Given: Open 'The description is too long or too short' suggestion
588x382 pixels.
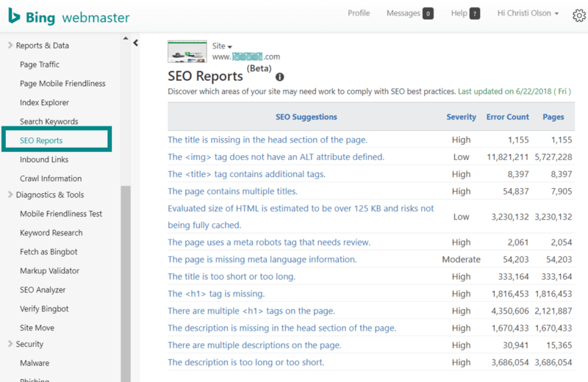Looking at the screenshot, I should click(x=246, y=362).
